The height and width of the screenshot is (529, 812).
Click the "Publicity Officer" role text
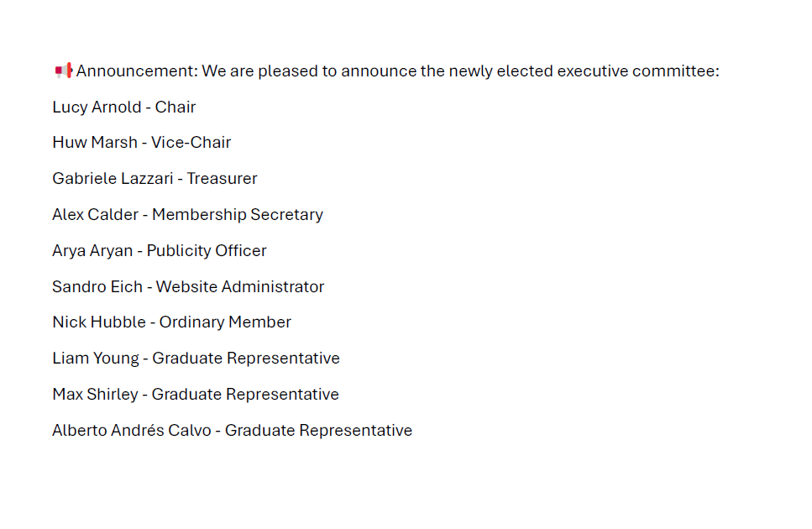207,251
